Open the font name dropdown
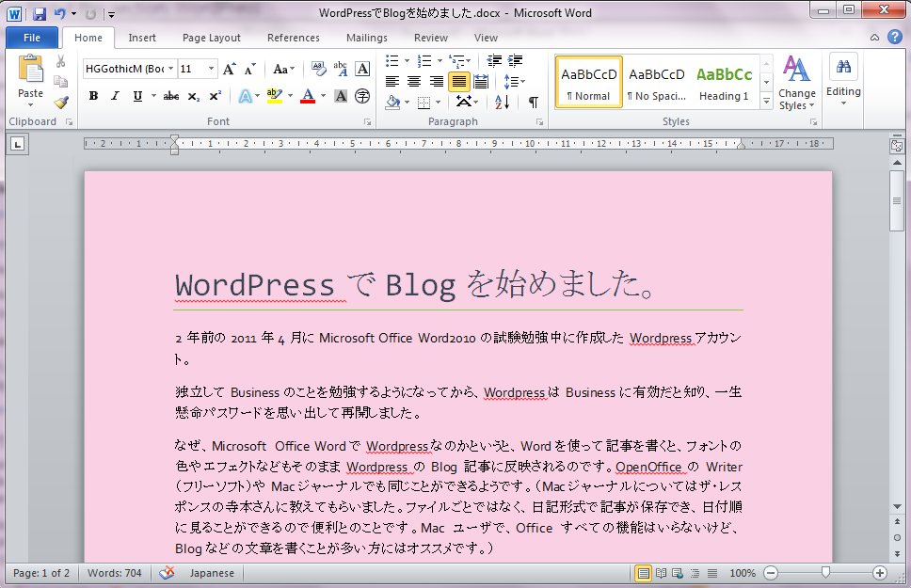 pos(171,70)
